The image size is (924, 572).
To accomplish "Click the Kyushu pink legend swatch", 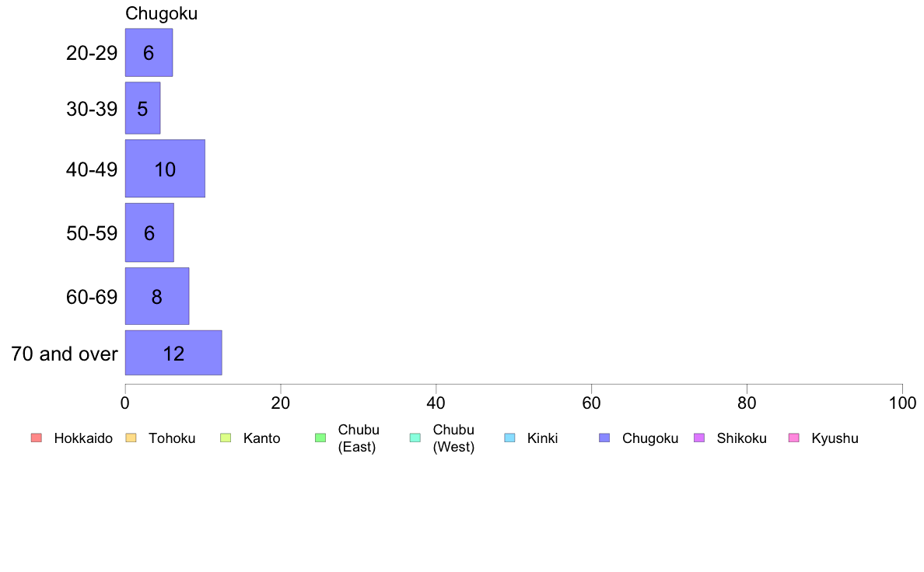I will pyautogui.click(x=794, y=438).
